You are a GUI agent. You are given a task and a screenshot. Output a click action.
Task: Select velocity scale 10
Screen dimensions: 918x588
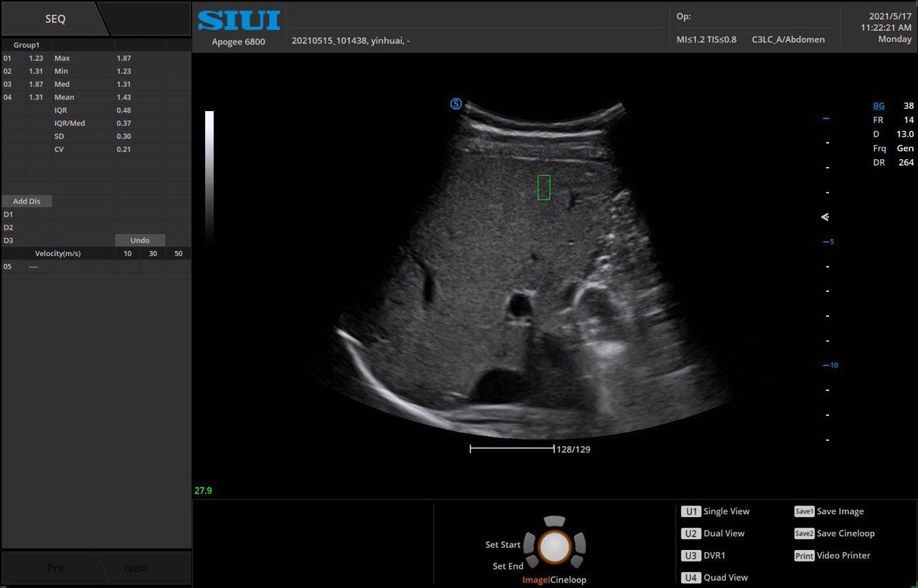(128, 254)
